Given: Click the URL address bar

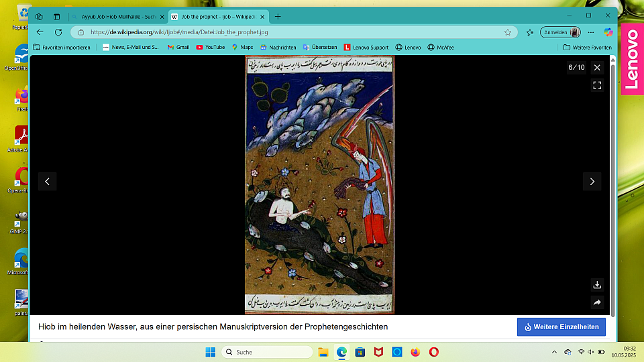Looking at the screenshot, I should point(294,32).
